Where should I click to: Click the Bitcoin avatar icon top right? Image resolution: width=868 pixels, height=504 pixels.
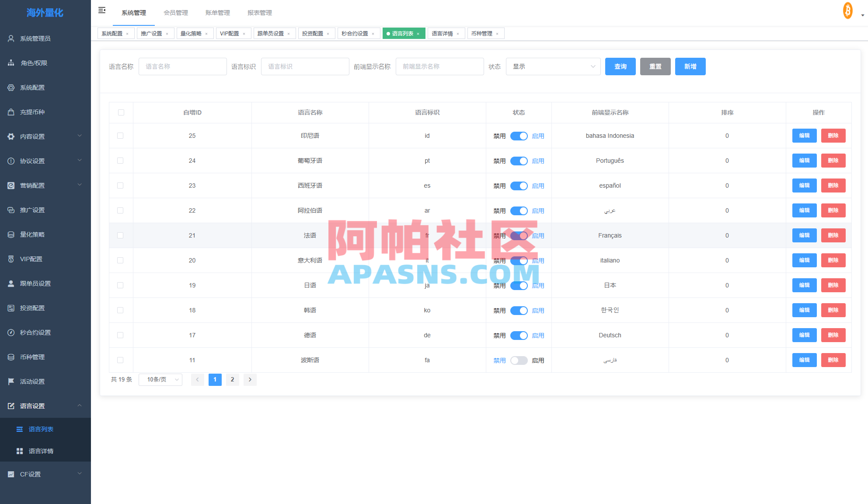[847, 10]
